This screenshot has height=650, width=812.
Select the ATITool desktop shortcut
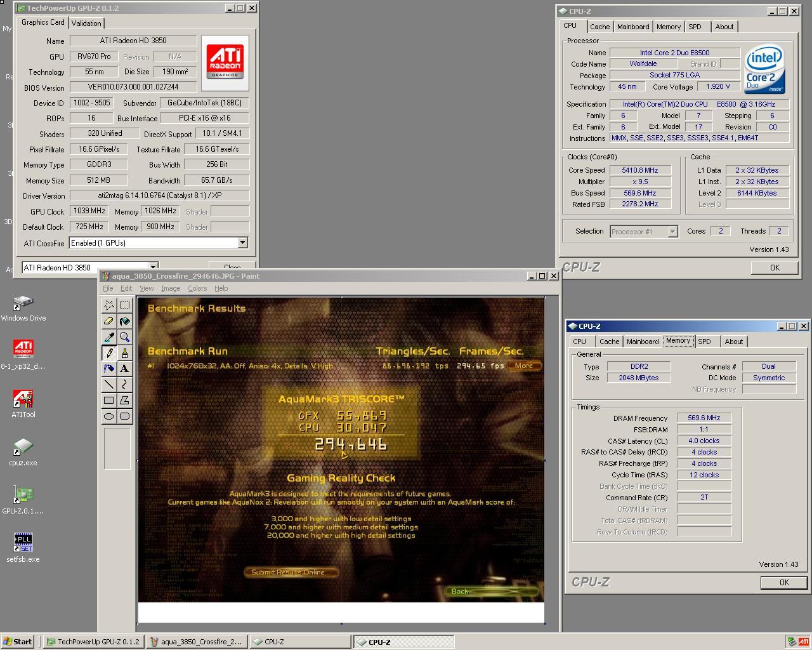pos(23,404)
